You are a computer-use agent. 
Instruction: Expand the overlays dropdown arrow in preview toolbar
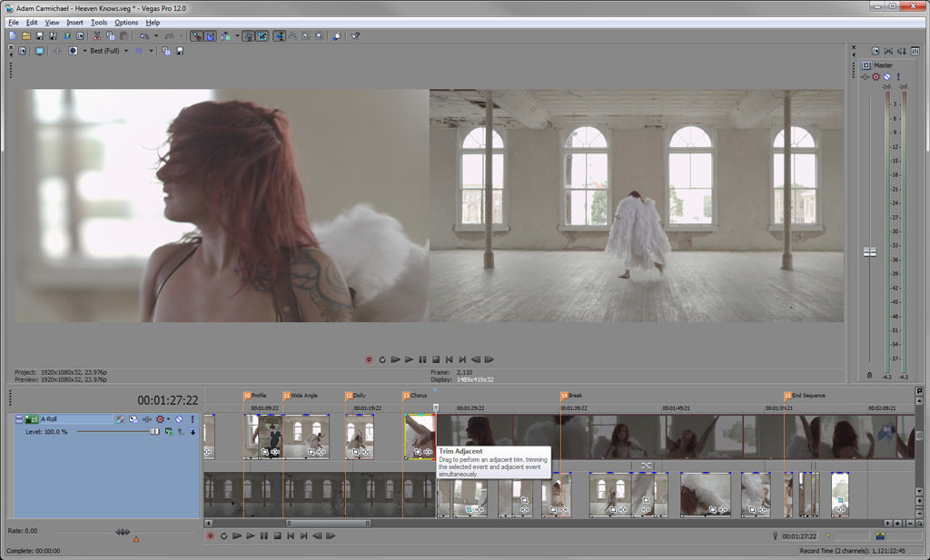[153, 51]
